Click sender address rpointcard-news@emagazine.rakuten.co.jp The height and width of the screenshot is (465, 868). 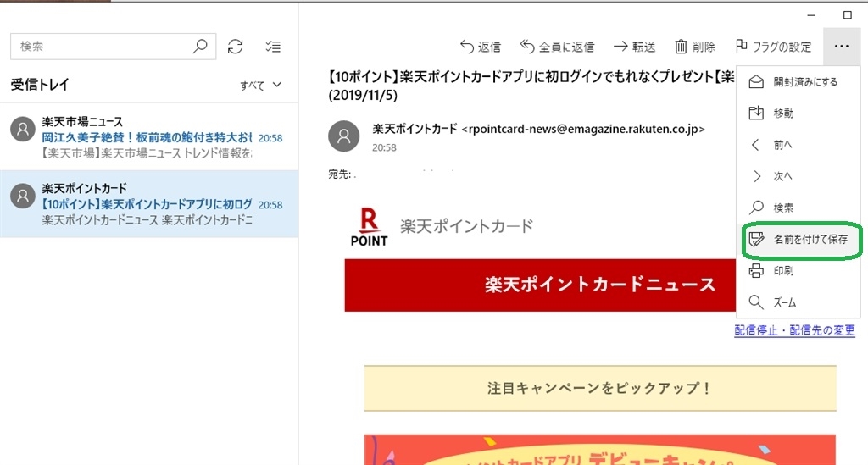point(583,129)
